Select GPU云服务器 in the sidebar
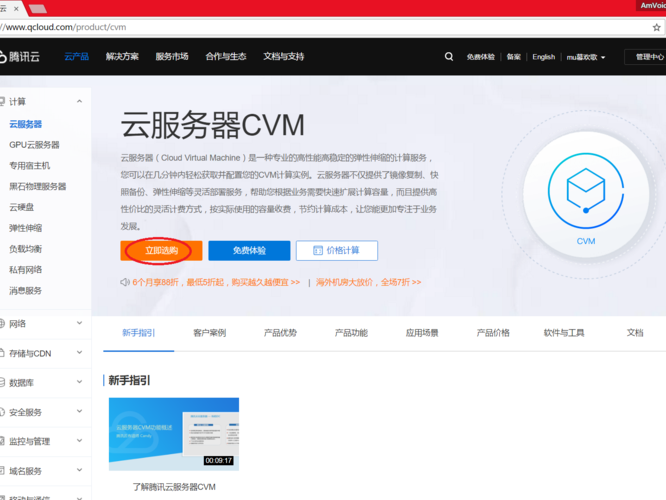666x500 pixels. coord(34,145)
